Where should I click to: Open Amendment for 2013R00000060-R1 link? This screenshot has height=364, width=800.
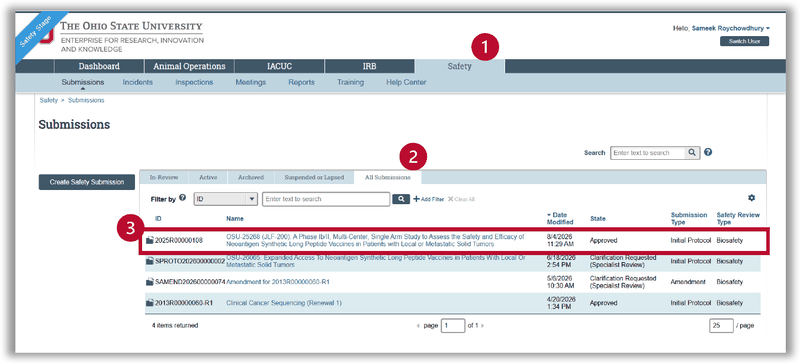[x=279, y=282]
